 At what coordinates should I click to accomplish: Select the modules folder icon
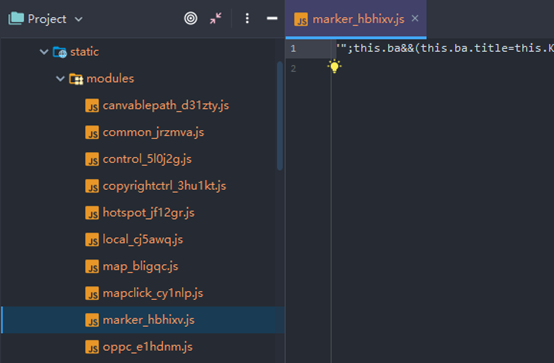click(x=76, y=79)
